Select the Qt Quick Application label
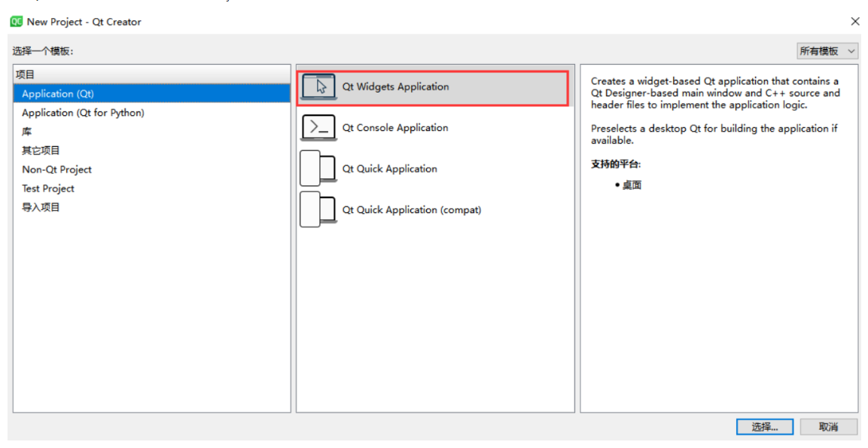 [x=389, y=169]
